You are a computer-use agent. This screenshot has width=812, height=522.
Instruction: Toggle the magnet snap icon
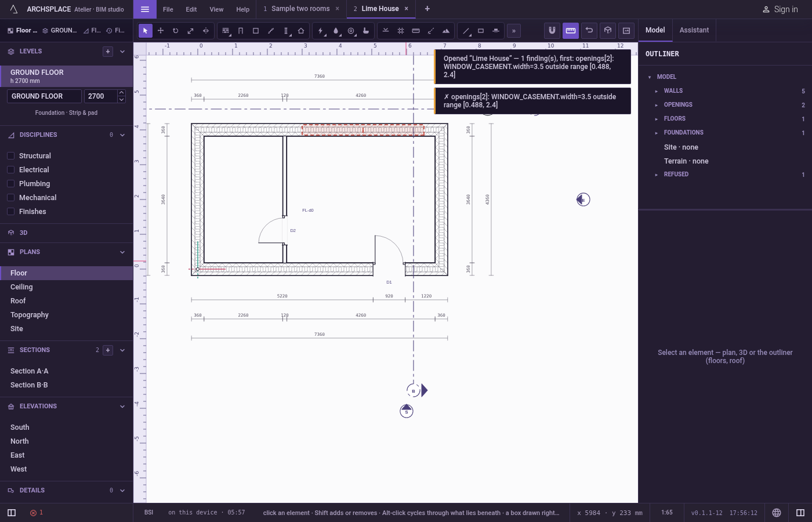click(552, 31)
